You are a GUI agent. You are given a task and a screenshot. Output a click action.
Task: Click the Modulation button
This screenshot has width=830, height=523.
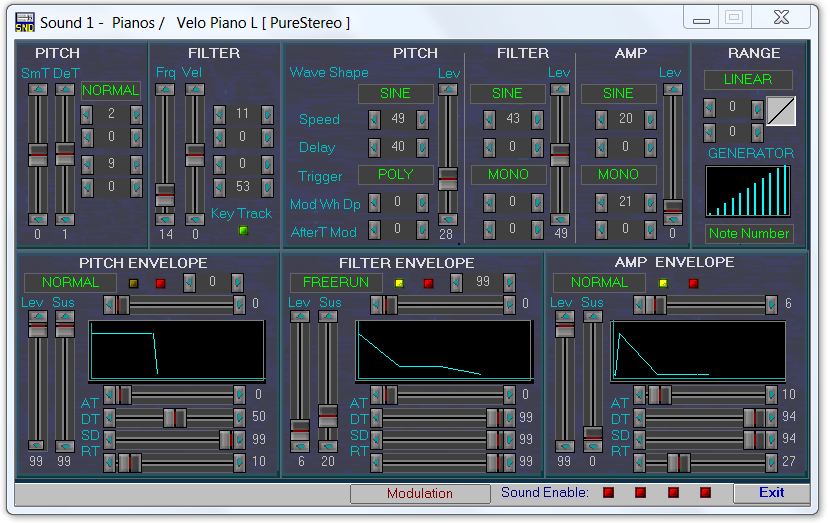coord(420,493)
